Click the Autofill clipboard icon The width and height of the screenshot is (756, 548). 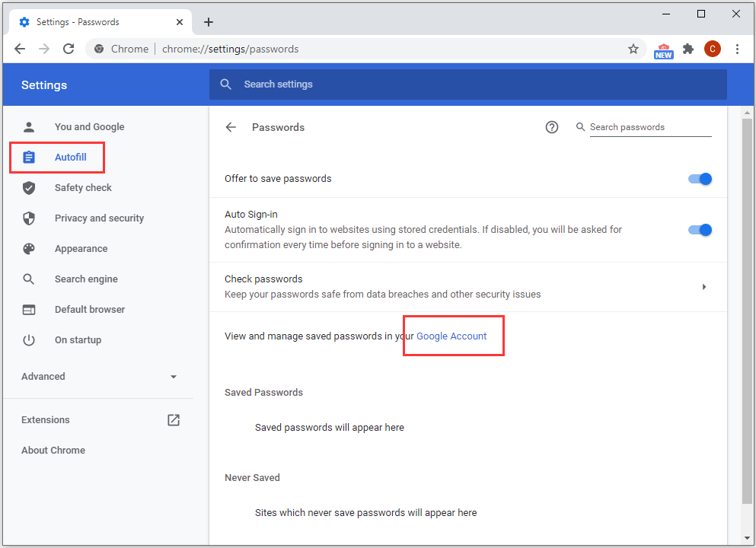(x=29, y=157)
